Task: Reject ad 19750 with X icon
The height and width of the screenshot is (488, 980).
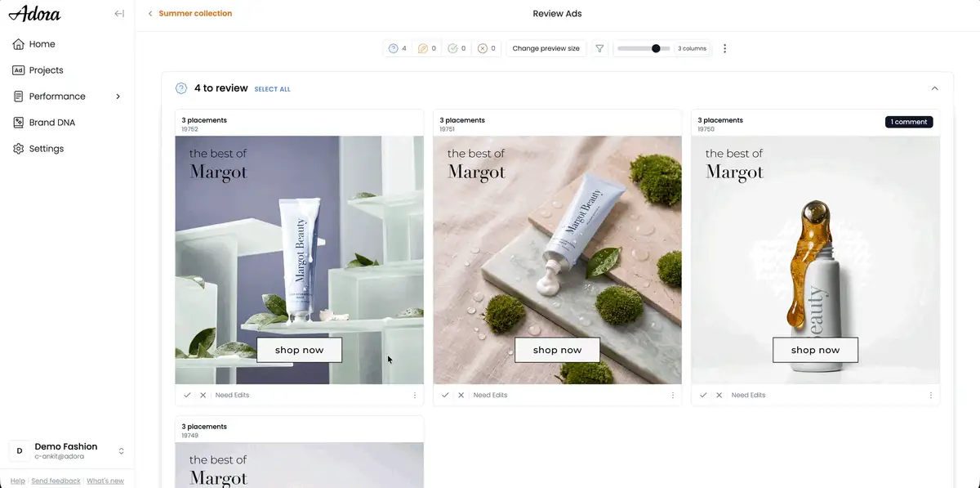Action: click(x=719, y=395)
